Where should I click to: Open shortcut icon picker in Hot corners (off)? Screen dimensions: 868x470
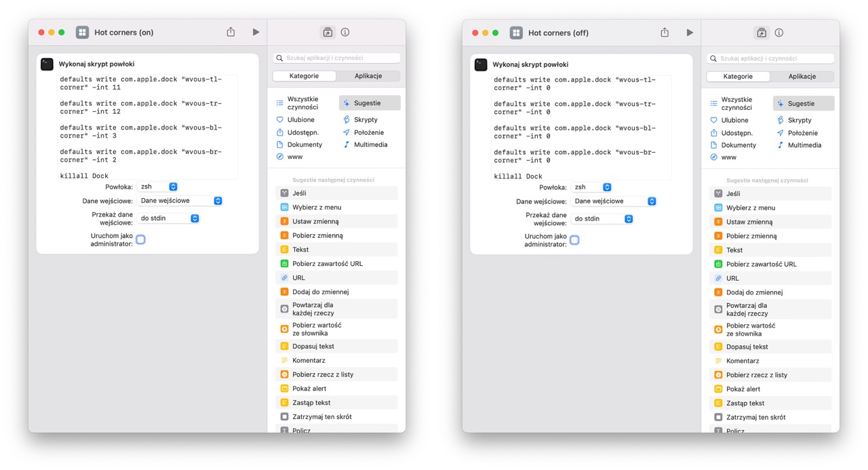click(517, 33)
